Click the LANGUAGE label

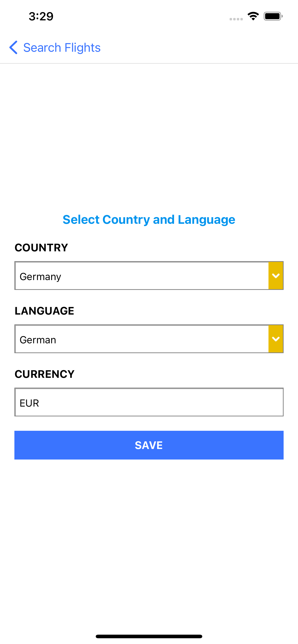pyautogui.click(x=44, y=311)
